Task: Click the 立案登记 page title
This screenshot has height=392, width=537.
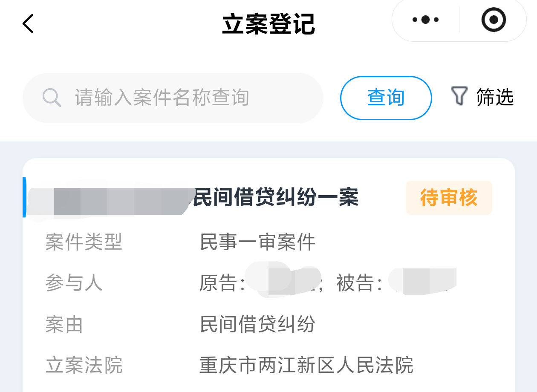Action: click(x=268, y=24)
